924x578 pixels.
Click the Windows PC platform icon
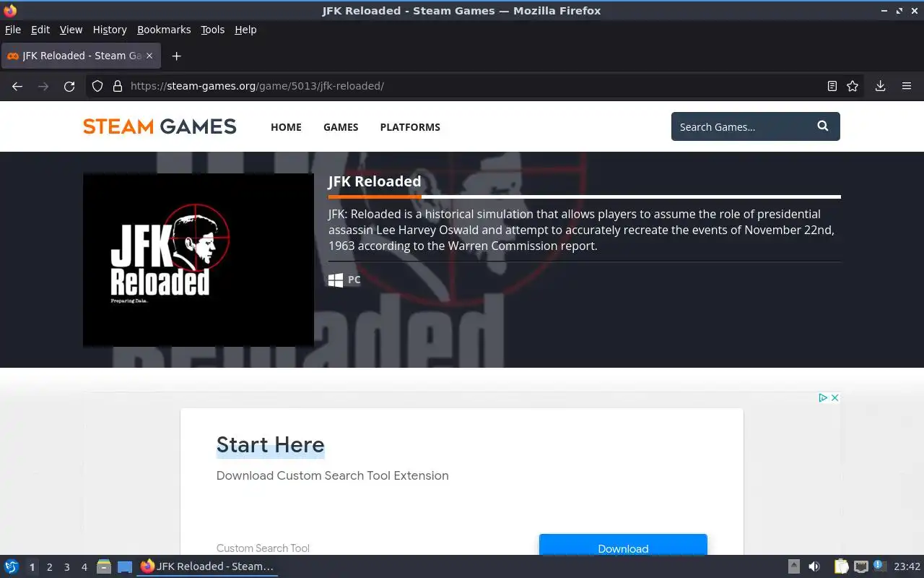pos(336,280)
